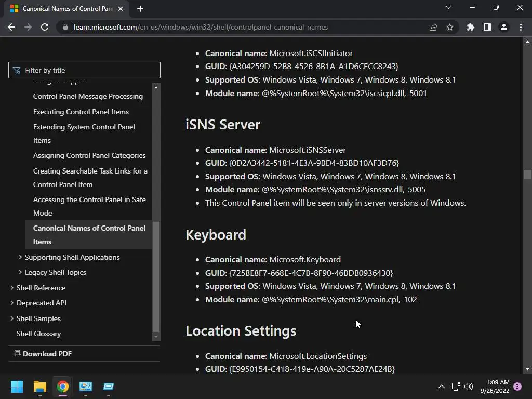The height and width of the screenshot is (399, 532).
Task: Reload the page with the refresh icon
Action: (x=45, y=27)
